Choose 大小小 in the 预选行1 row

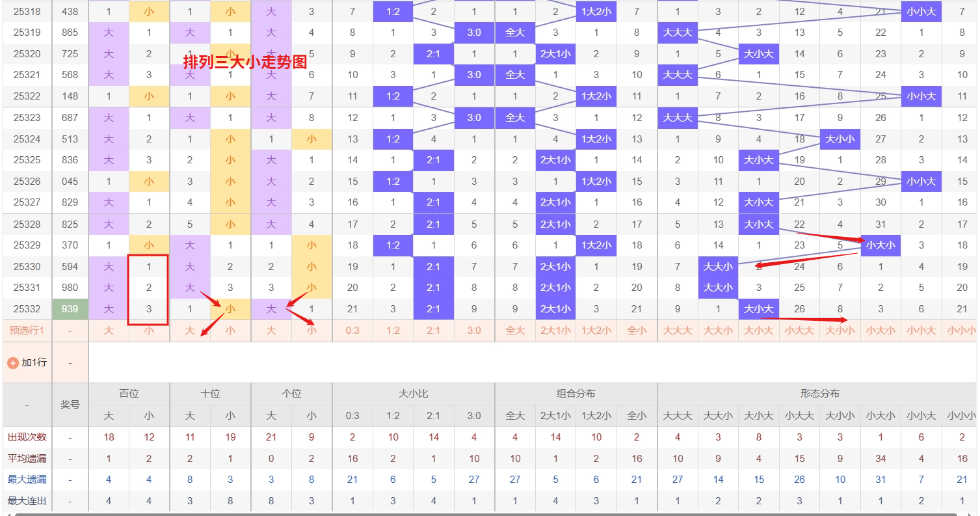click(x=840, y=331)
